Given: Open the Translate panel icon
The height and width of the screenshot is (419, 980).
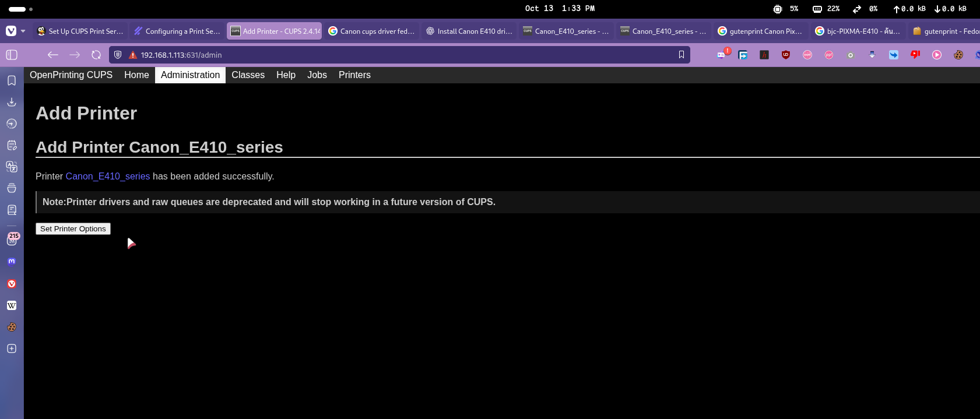Looking at the screenshot, I should (12, 167).
